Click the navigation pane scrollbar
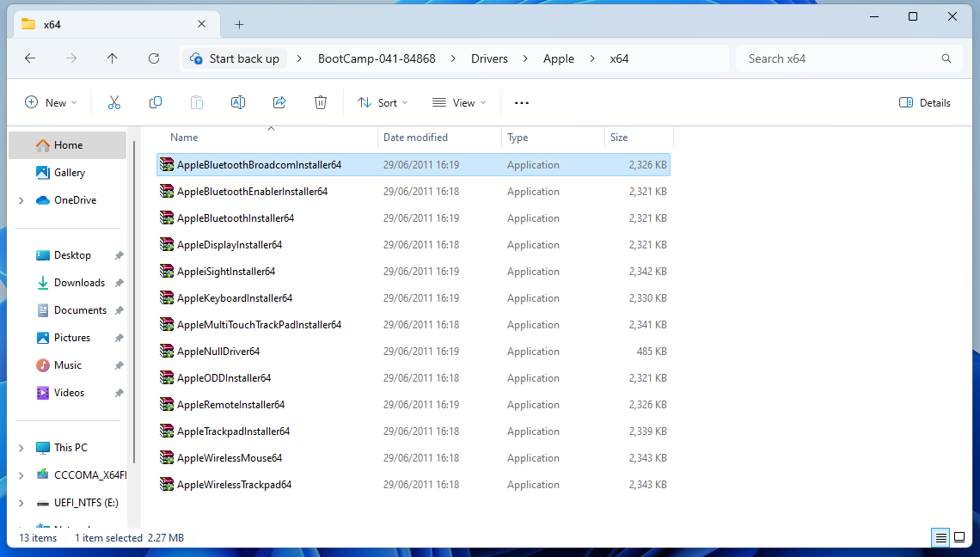The image size is (980, 557). point(134,300)
